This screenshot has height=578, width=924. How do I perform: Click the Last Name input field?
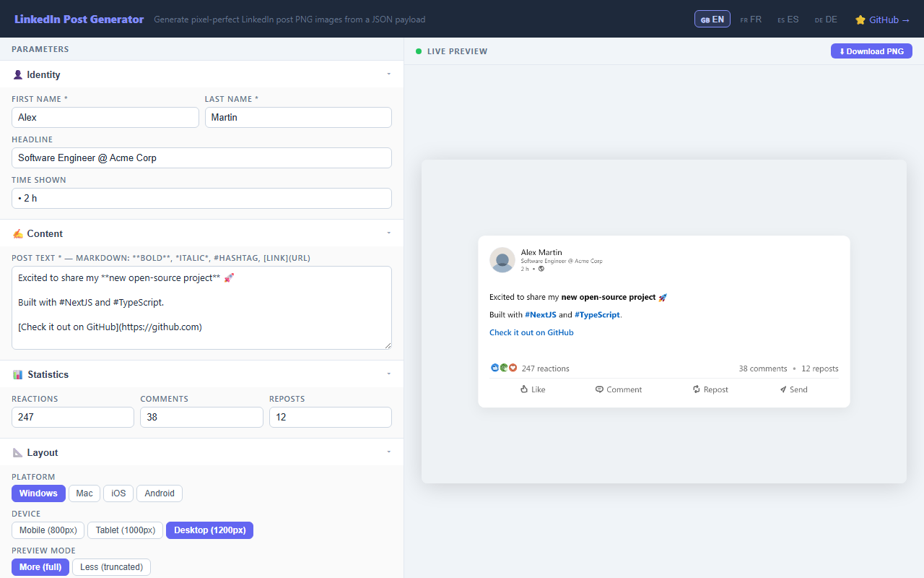pos(298,117)
